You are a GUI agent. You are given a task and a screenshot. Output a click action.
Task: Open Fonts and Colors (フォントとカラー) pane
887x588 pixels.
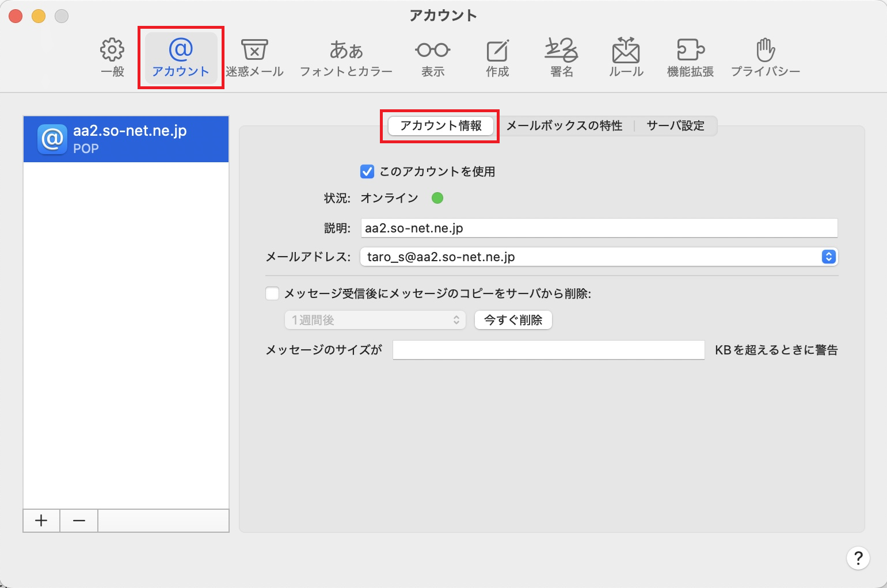(346, 58)
